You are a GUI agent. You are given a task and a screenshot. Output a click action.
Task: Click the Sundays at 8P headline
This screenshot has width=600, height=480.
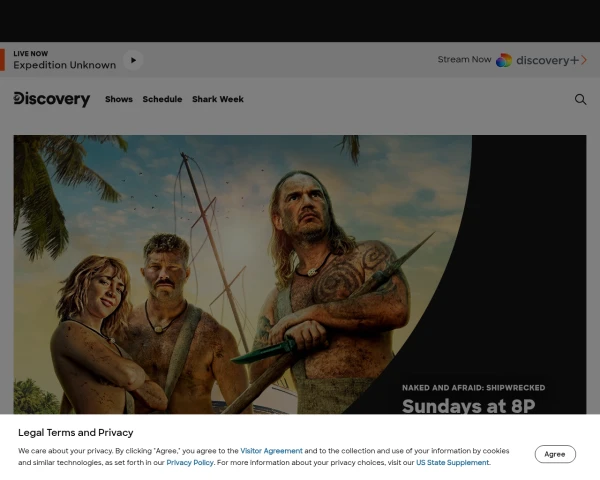point(468,406)
